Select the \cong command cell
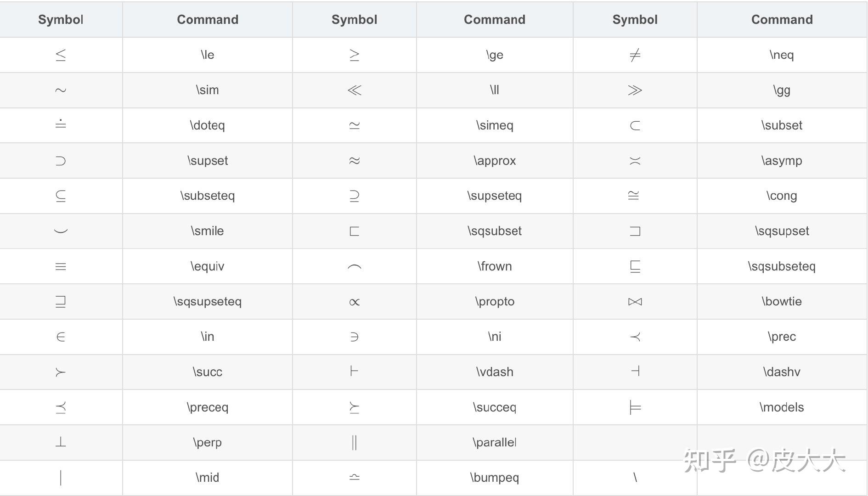 782,196
